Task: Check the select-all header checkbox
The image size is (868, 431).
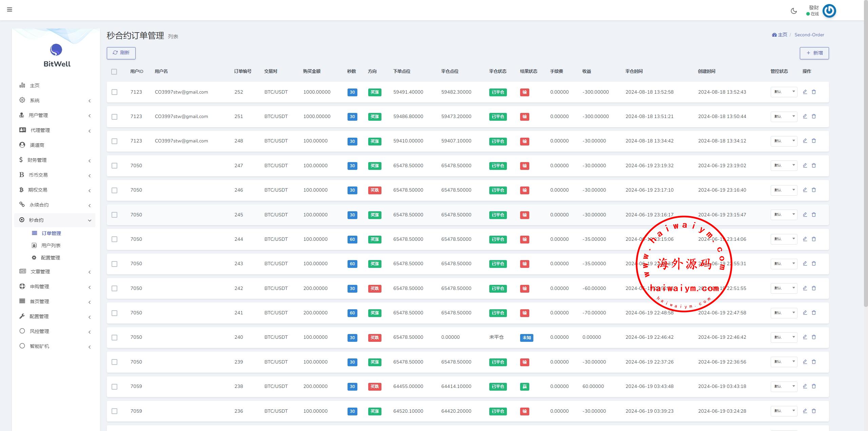Action: (114, 72)
